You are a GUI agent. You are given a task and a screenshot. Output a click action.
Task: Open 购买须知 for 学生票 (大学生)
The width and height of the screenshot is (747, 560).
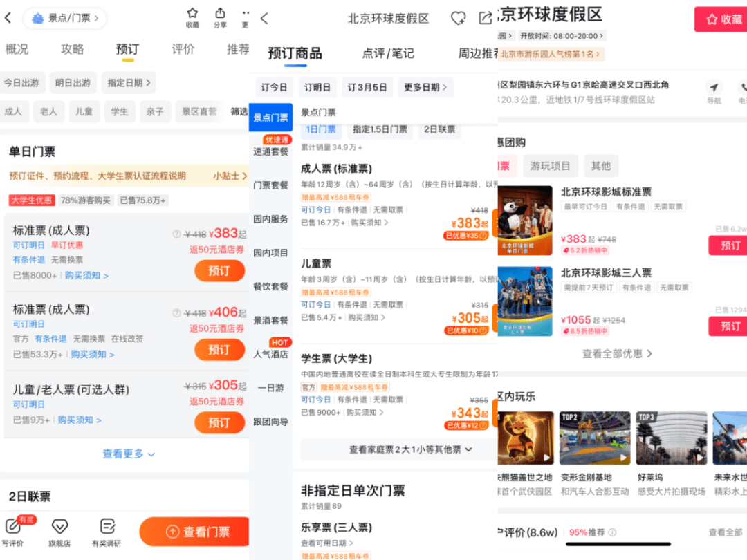click(x=365, y=412)
